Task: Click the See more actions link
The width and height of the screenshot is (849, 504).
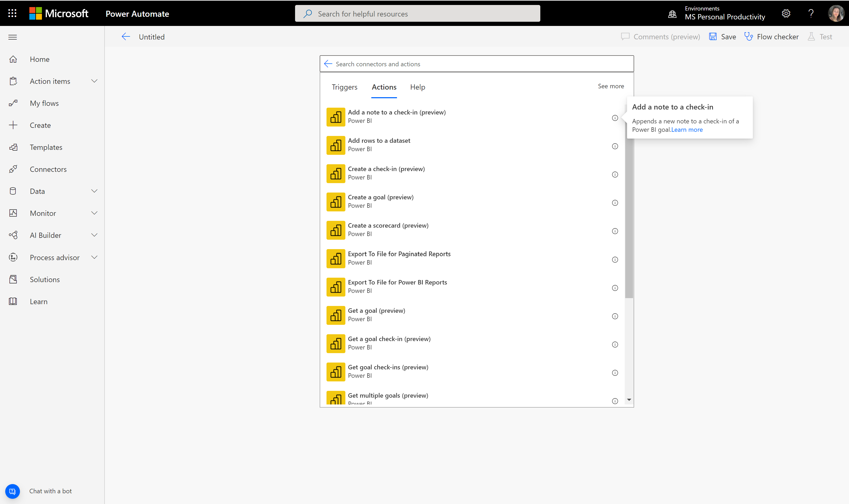Action: click(x=611, y=86)
